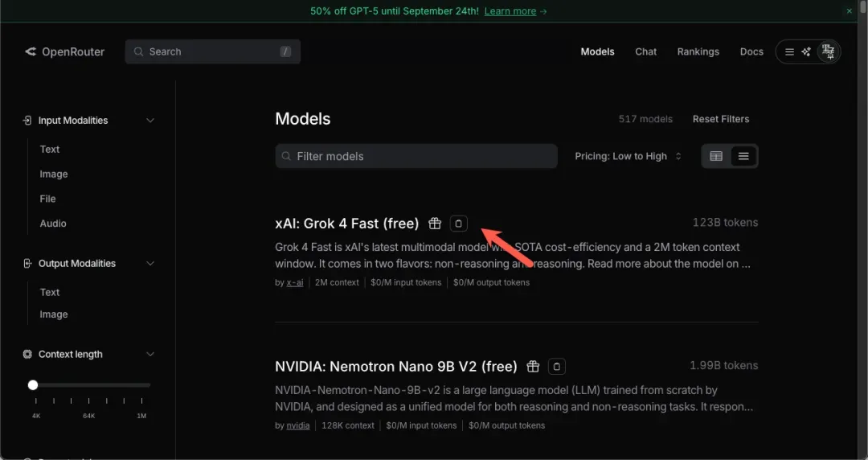This screenshot has height=460, width=868.
Task: Open the Pricing: Low to High sort dropdown
Action: 628,156
